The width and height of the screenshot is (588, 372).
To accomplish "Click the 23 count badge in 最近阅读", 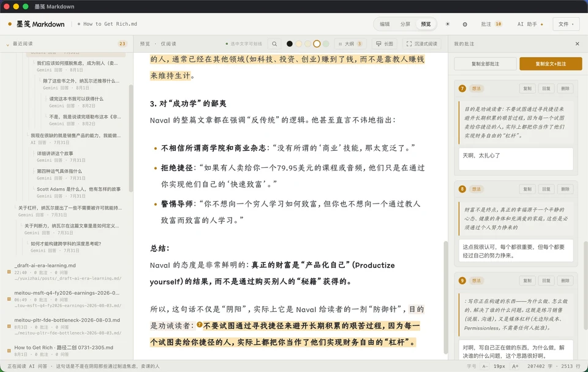I will coord(123,44).
